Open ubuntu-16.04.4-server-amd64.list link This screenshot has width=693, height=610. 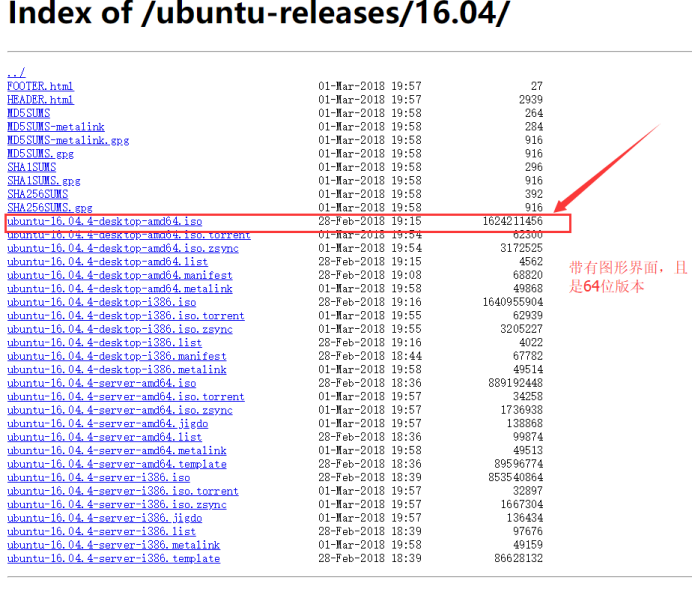[x=104, y=437]
